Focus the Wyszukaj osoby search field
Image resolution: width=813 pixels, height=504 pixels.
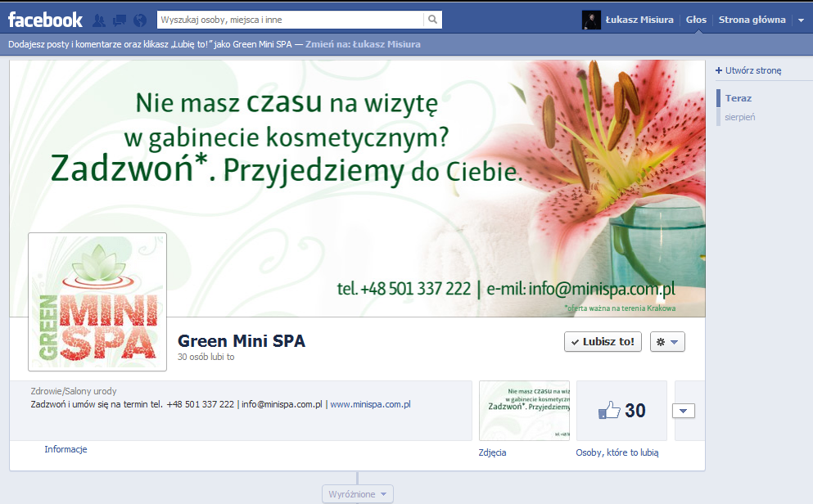pyautogui.click(x=291, y=20)
